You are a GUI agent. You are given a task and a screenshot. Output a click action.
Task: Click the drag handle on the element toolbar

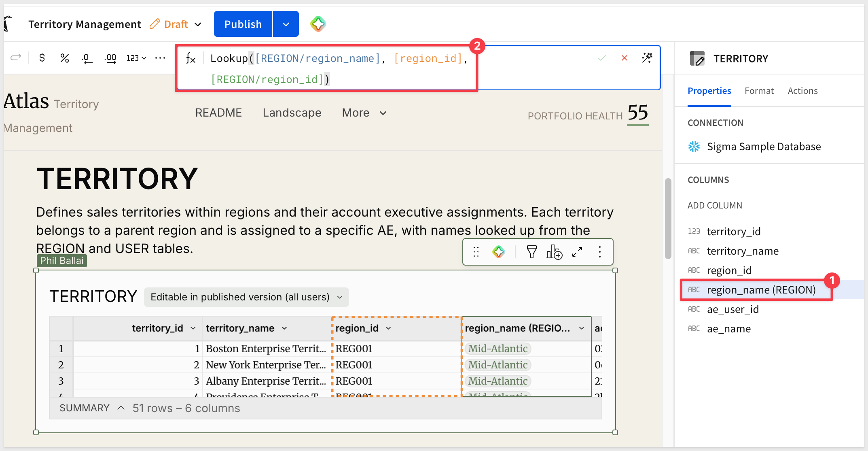[476, 252]
